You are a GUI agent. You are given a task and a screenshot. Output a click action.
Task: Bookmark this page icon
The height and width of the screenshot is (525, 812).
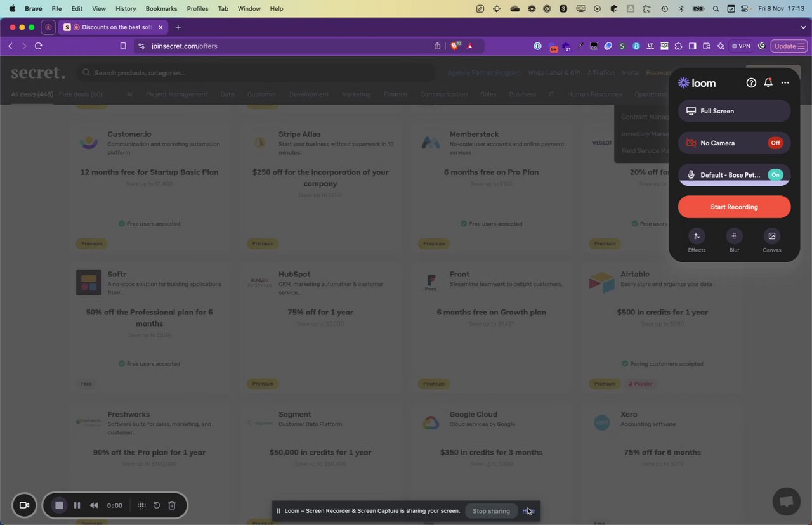tap(123, 46)
